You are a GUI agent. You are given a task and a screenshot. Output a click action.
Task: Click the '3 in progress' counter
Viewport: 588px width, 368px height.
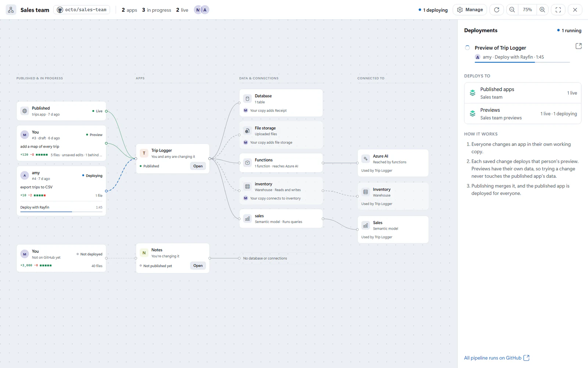point(157,10)
